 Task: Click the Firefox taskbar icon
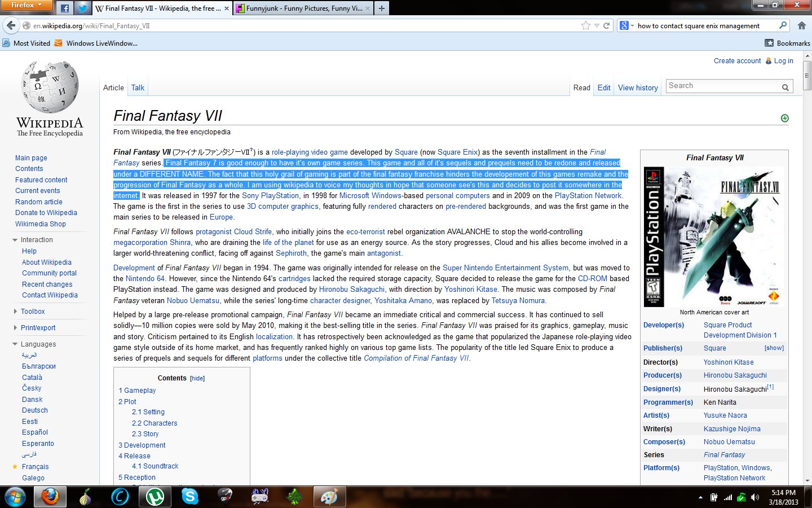[x=50, y=497]
